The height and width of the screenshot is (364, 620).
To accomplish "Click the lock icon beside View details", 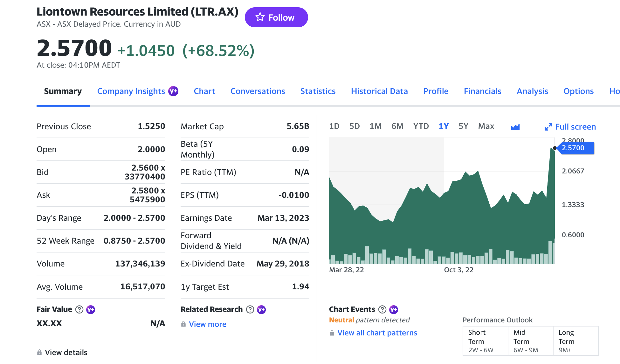I will point(39,352).
